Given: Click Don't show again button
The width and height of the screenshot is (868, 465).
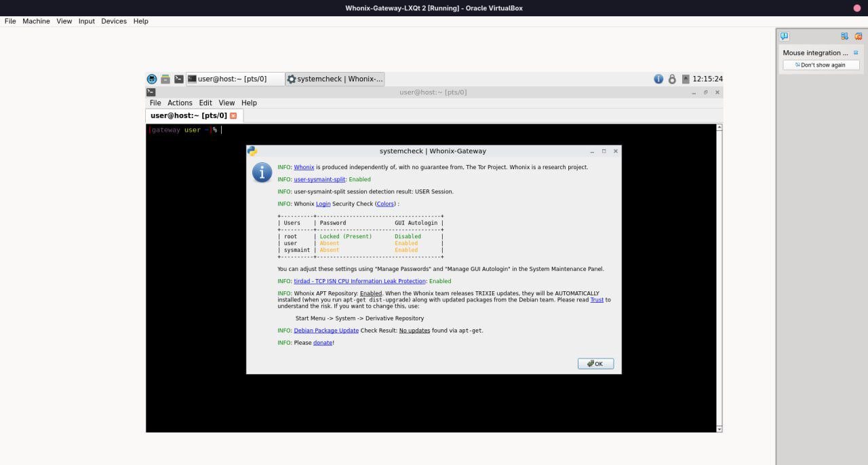Looking at the screenshot, I should click(x=821, y=65).
